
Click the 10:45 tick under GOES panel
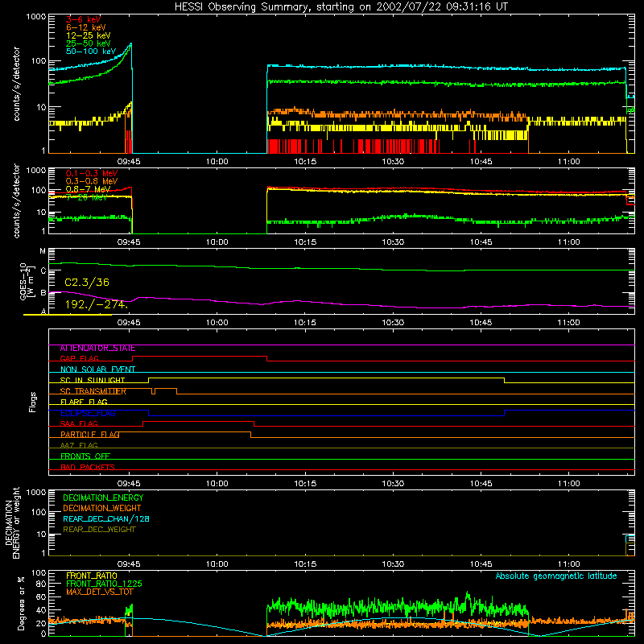click(x=481, y=323)
